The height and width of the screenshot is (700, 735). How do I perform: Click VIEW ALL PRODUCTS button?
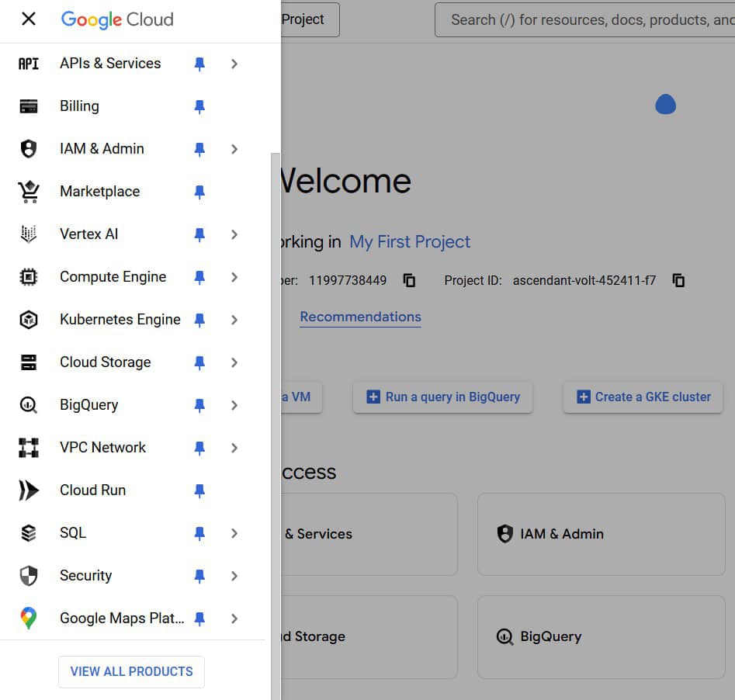point(132,671)
